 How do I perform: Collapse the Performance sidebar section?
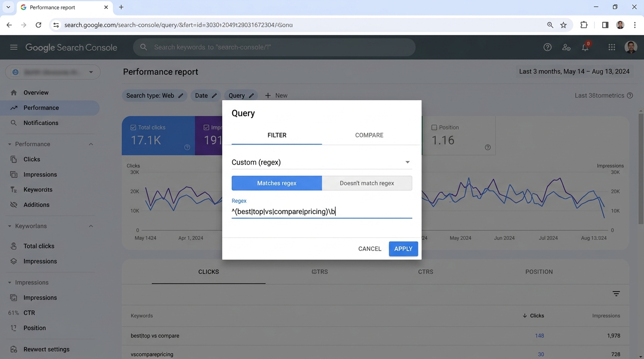click(x=91, y=144)
